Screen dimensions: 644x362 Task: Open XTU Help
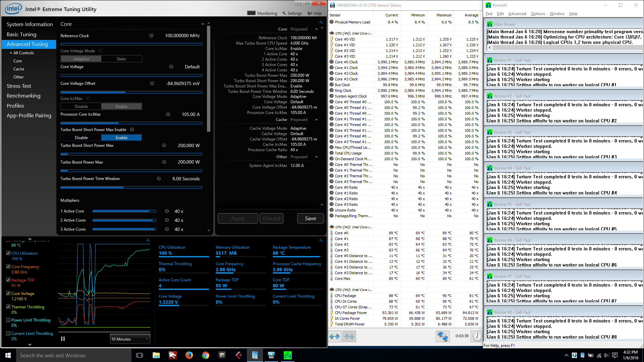pos(315,13)
